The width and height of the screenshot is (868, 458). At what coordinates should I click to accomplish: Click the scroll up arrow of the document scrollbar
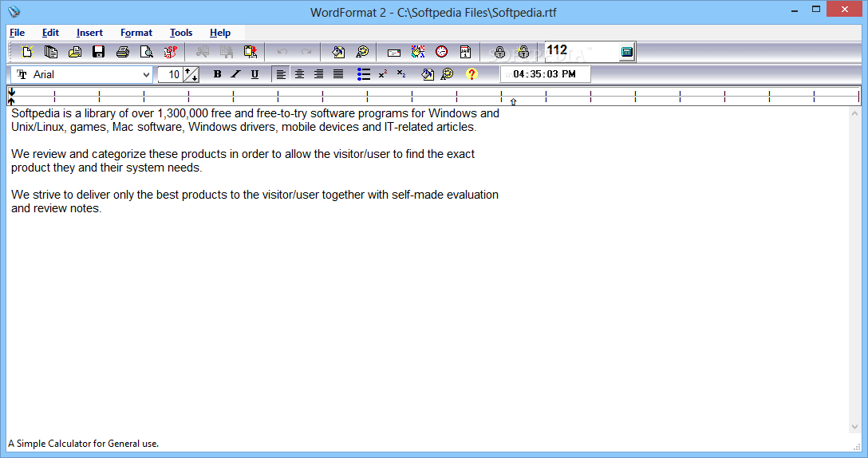click(854, 113)
